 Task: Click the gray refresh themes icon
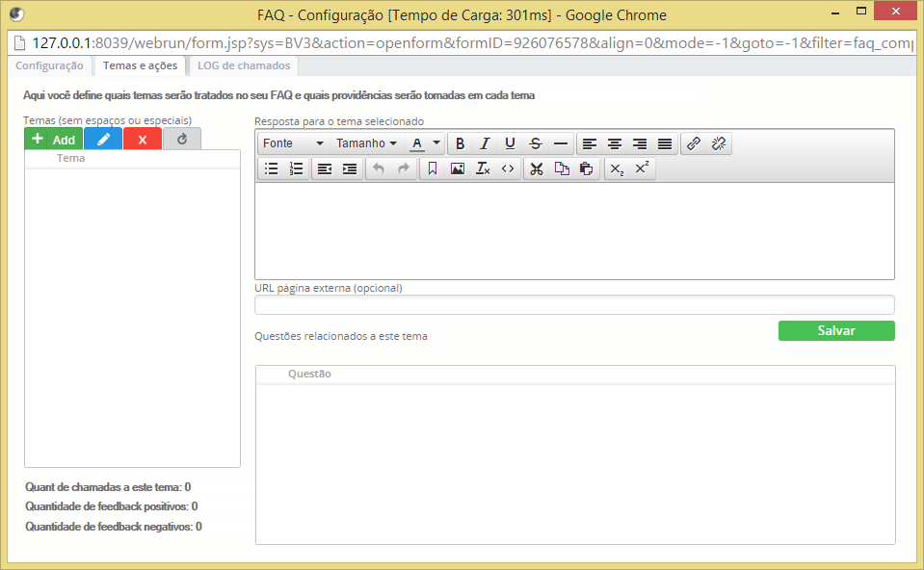pyautogui.click(x=182, y=139)
